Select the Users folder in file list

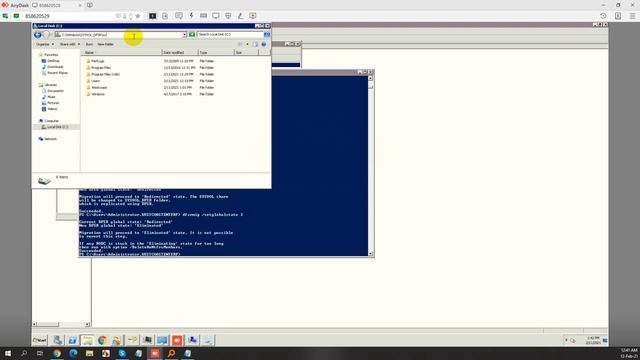coord(96,81)
